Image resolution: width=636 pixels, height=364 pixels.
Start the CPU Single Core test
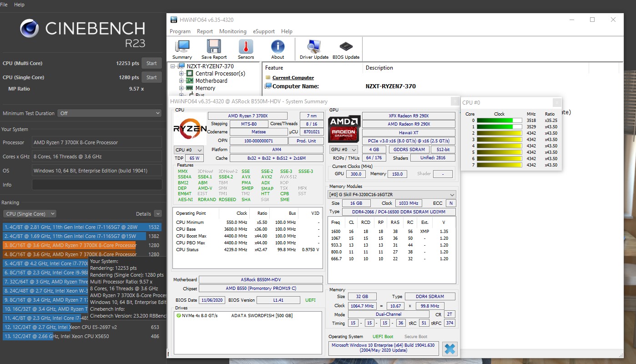click(151, 77)
